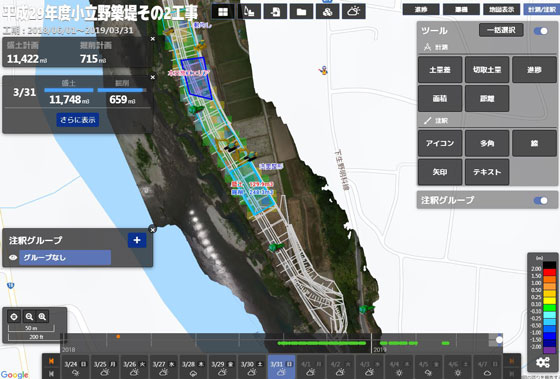This screenshot has width=560, height=379.
Task: Open legend settings gears icon
Action: point(542,362)
